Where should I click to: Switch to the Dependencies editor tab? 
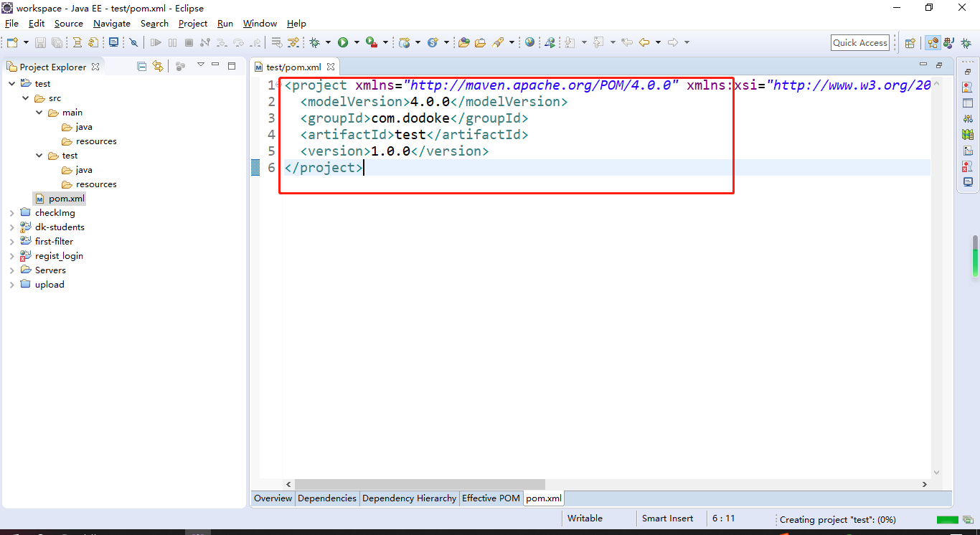click(327, 498)
